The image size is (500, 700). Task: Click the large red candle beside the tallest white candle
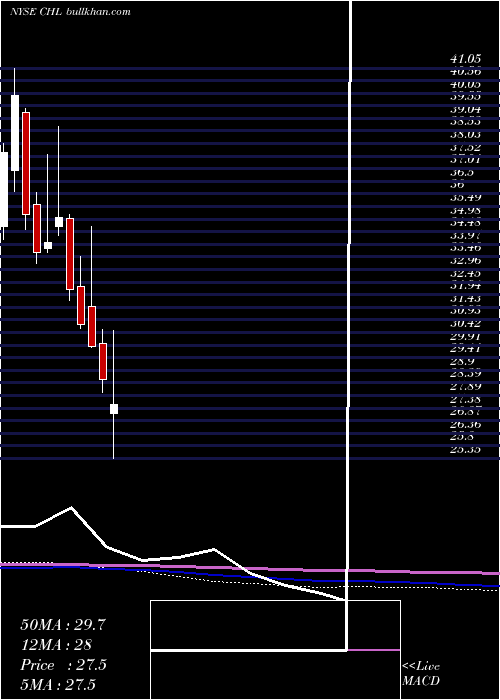(x=26, y=163)
